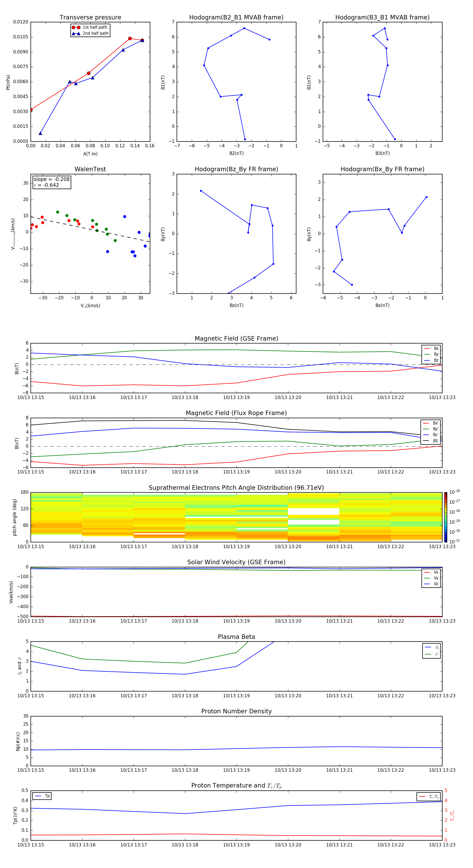Click the 'Hodogram(B2_B1 MVAB frame)' title

point(236,18)
